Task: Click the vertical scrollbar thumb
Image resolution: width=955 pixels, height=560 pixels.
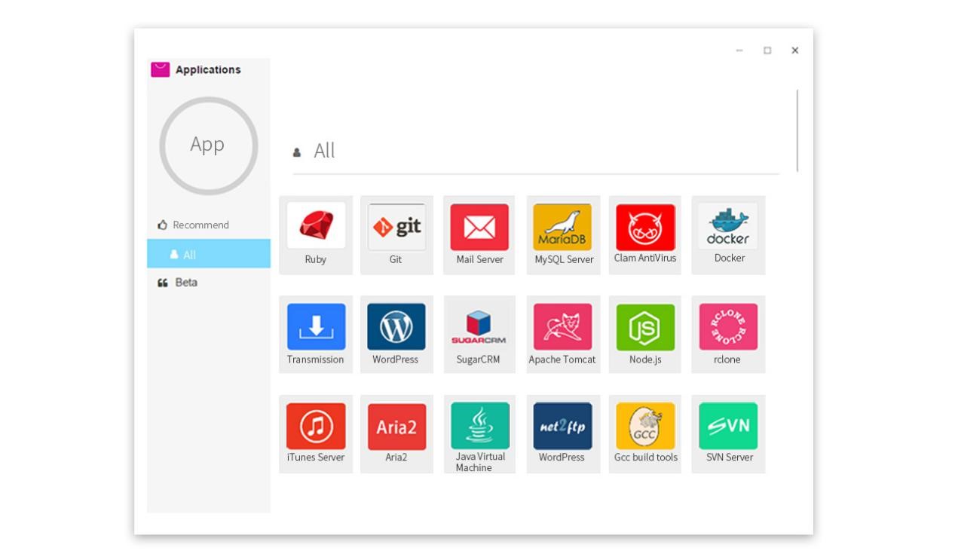Action: 797,130
